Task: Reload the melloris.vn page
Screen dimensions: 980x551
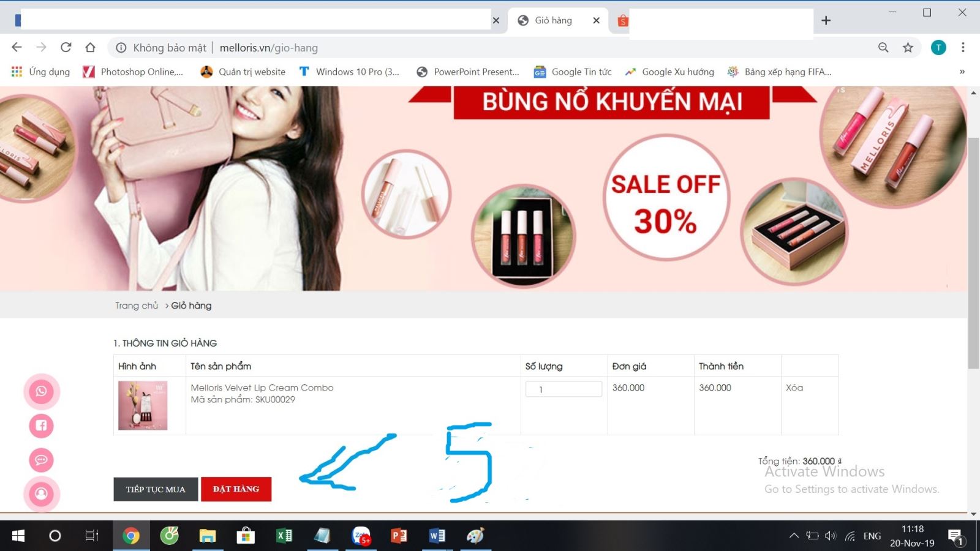Action: coord(66,47)
